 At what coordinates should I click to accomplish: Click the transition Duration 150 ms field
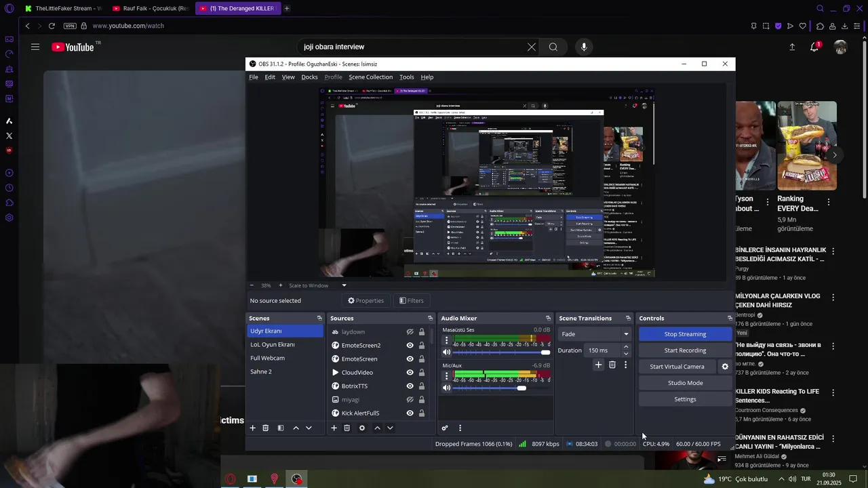[602, 350]
